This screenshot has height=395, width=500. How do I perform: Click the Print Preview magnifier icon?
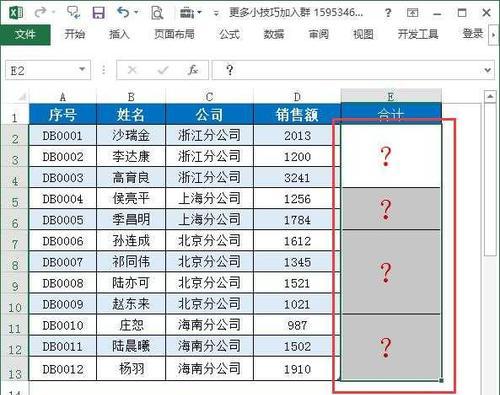157,13
